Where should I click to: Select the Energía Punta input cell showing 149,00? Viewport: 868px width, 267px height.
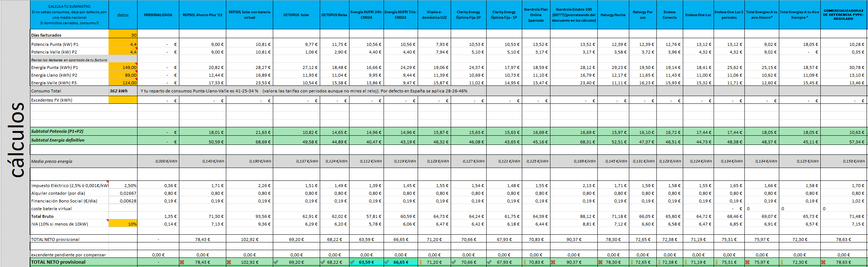123,67
